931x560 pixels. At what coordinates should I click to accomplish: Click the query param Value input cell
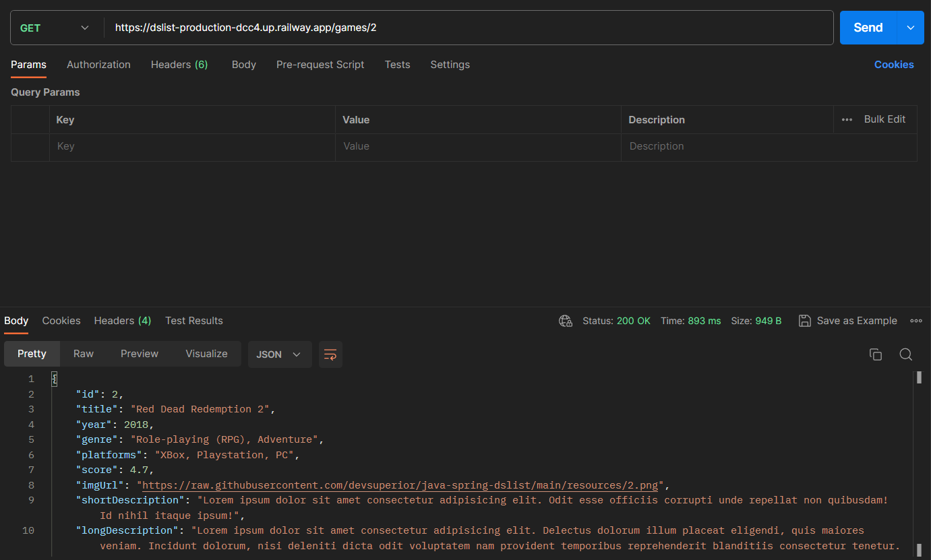coord(478,146)
